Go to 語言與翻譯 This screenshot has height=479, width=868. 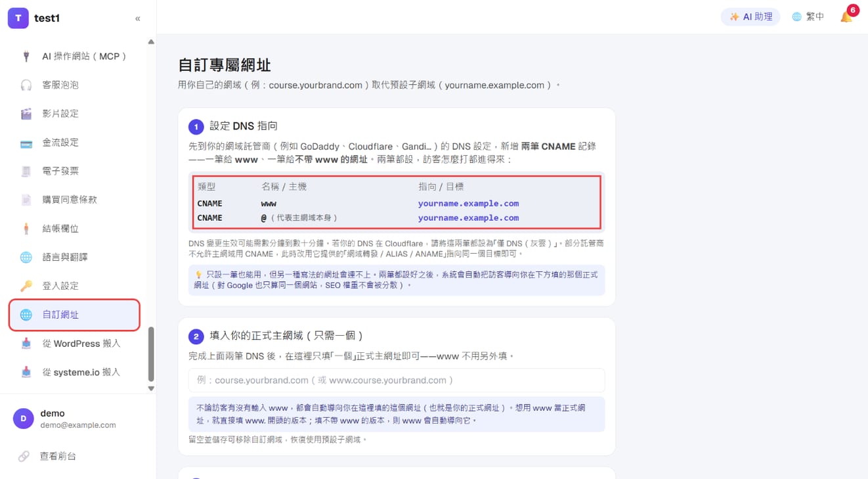coord(74,257)
